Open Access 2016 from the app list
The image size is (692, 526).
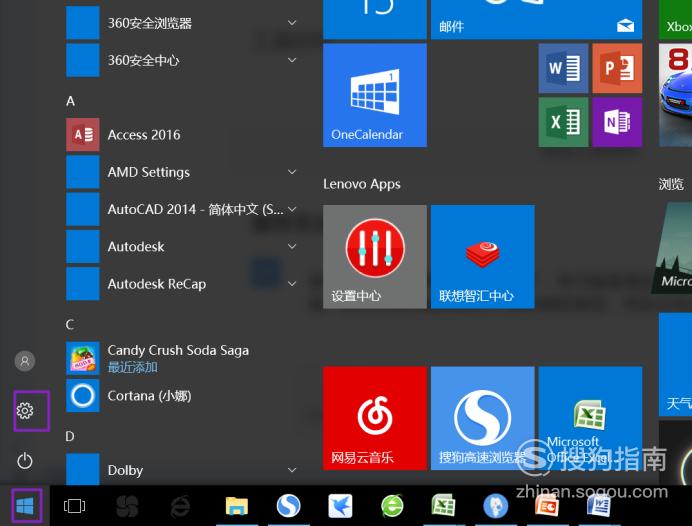point(181,135)
